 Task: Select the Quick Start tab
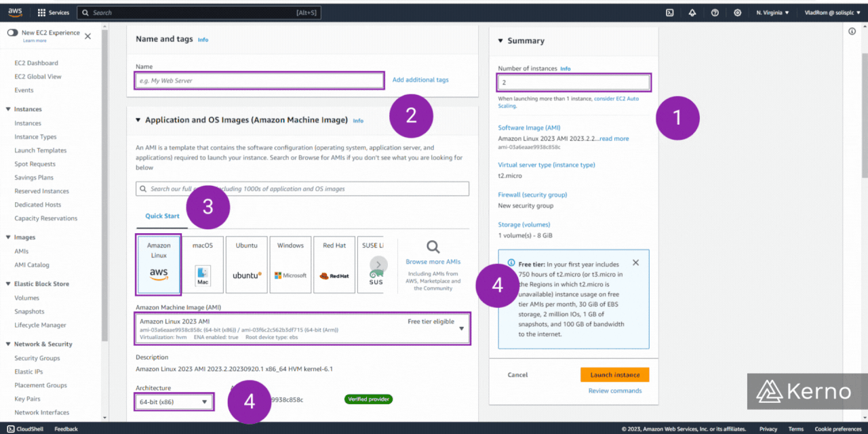pos(163,216)
